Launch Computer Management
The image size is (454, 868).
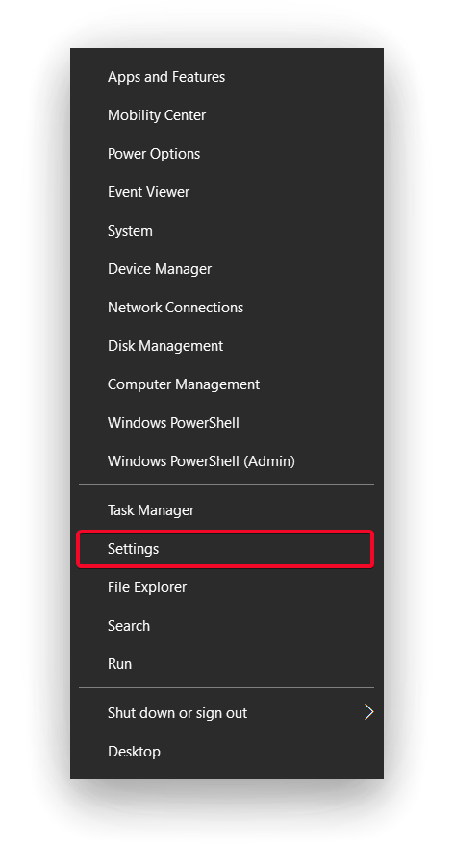point(226,384)
